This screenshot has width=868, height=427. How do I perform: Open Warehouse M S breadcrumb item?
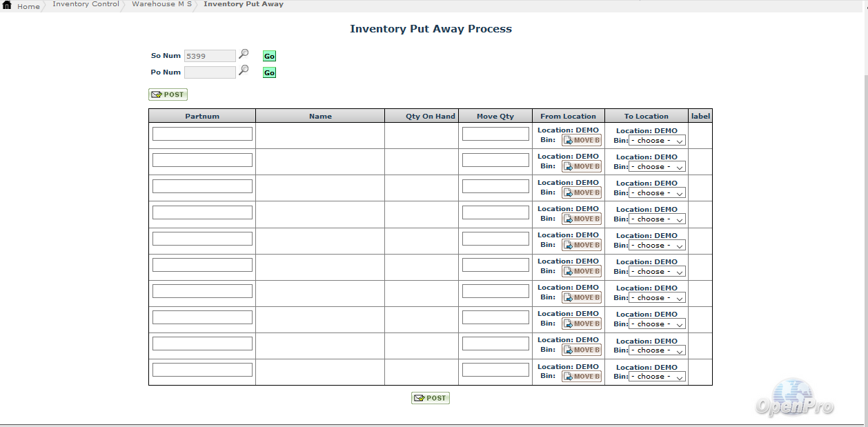[161, 4]
